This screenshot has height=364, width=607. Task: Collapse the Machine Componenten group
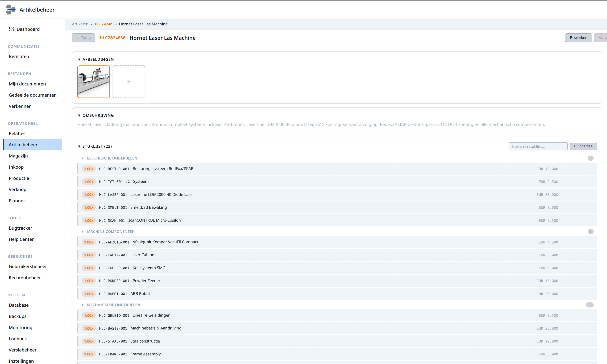pos(83,232)
